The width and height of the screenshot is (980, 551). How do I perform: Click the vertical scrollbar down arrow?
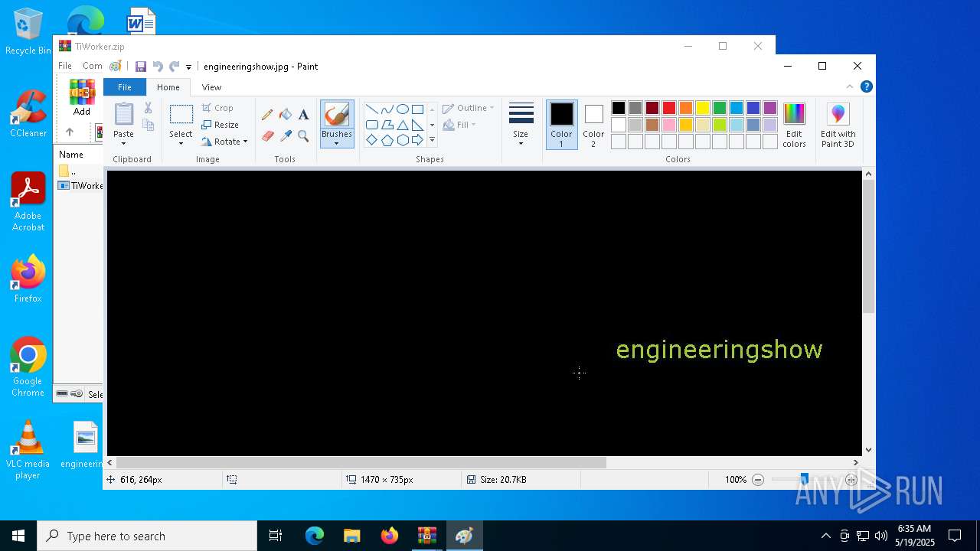tap(868, 450)
